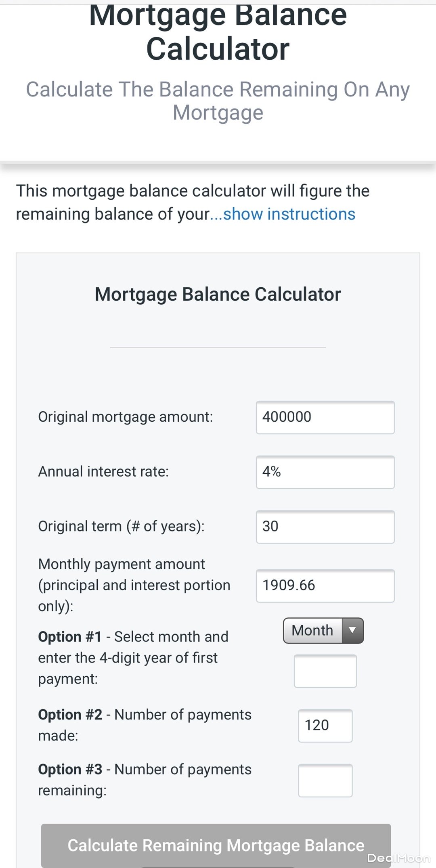Screen dimensions: 436x868
Task: Click the form's Mortgage Balance Calculator heading
Action: [218, 295]
